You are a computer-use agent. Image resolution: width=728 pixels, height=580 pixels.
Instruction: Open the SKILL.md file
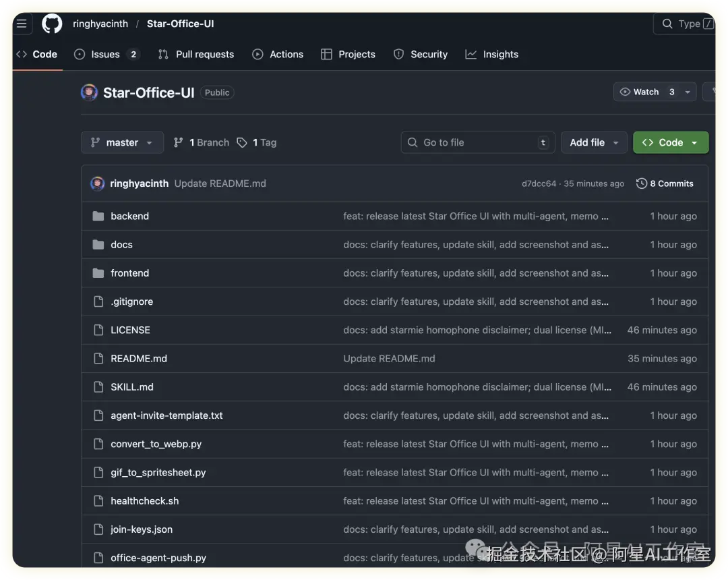(132, 387)
